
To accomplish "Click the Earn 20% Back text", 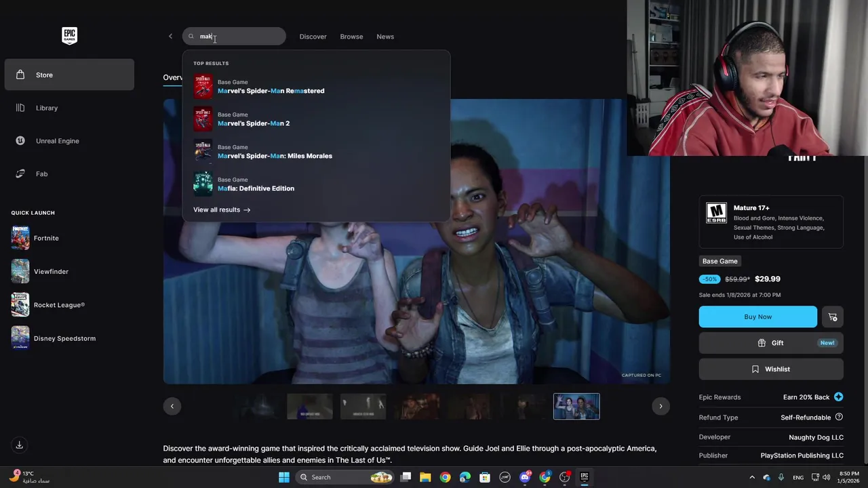I will 806,397.
